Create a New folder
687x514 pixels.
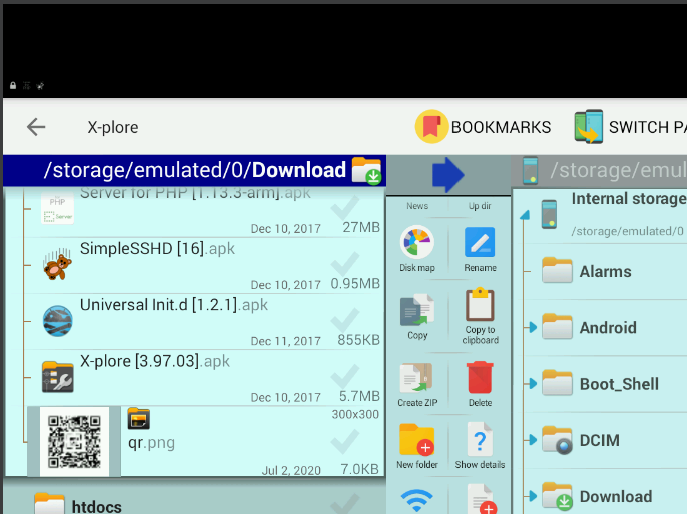[x=417, y=440]
